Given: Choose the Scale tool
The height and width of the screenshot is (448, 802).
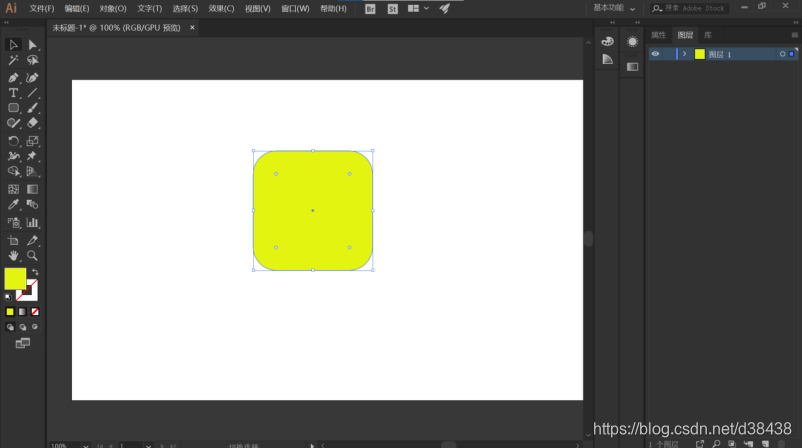Looking at the screenshot, I should 32,141.
